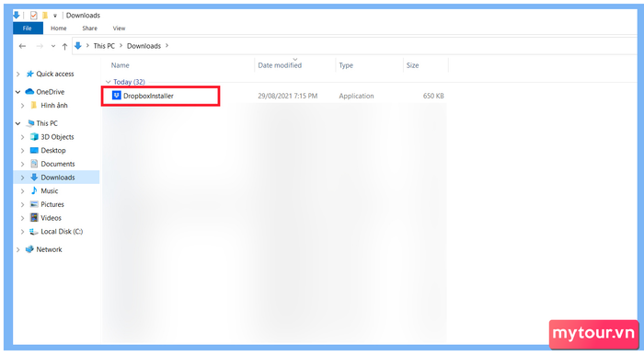Open the File ribbon tab
Screen dimensions: 644x356
pos(28,29)
